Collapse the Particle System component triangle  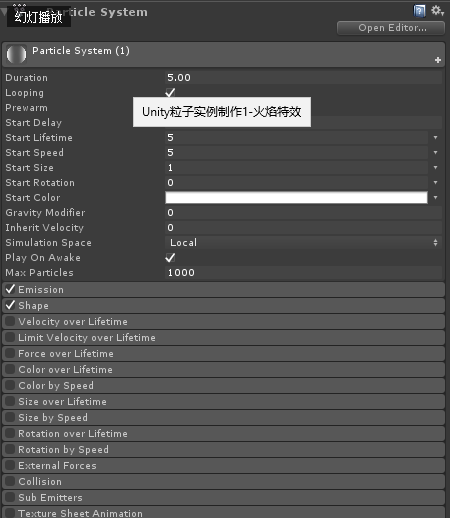coord(4,12)
